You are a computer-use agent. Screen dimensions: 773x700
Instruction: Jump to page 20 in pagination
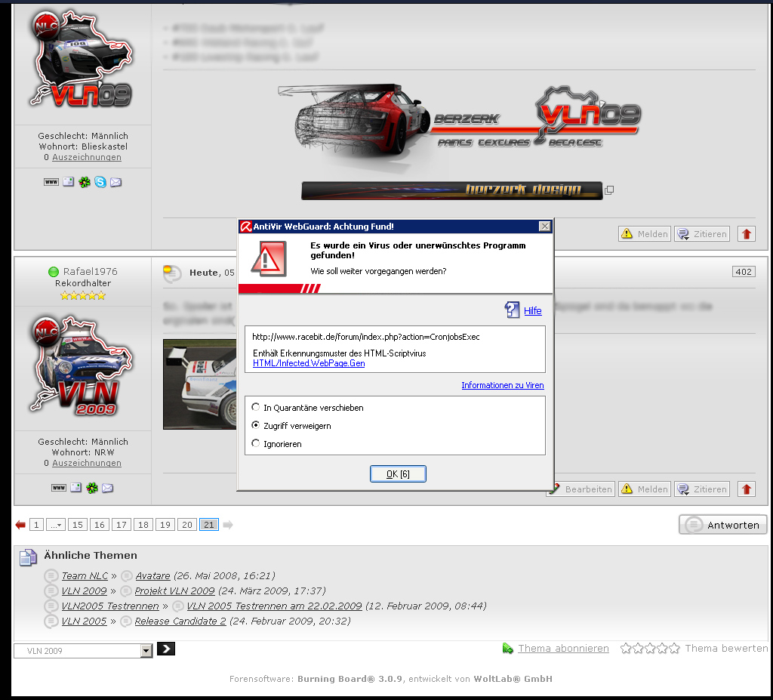187,525
